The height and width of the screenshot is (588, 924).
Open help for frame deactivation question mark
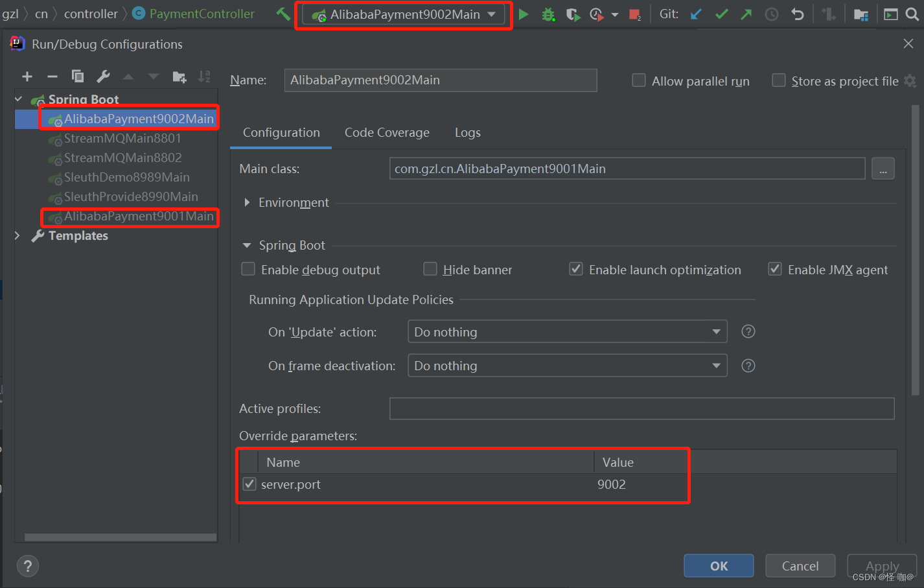pos(748,366)
